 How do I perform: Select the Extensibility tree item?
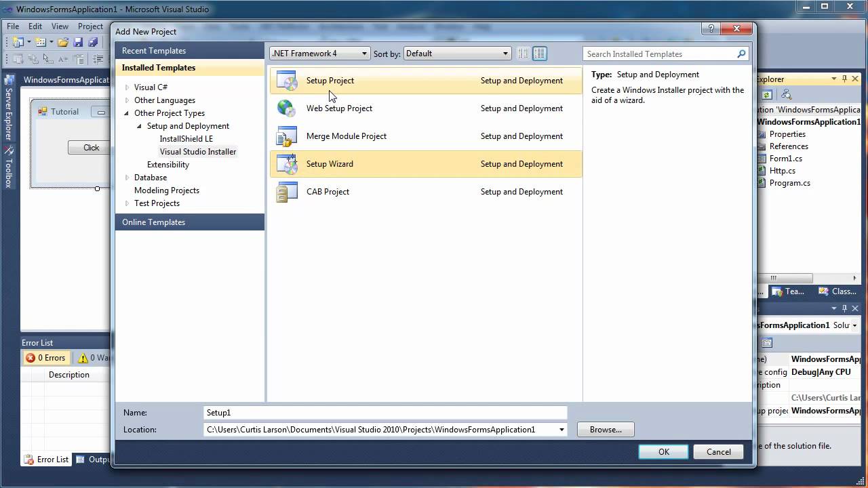[168, 165]
